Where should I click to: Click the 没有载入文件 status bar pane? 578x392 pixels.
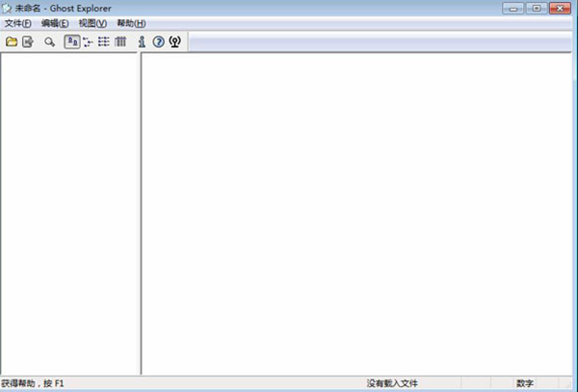pyautogui.click(x=392, y=383)
